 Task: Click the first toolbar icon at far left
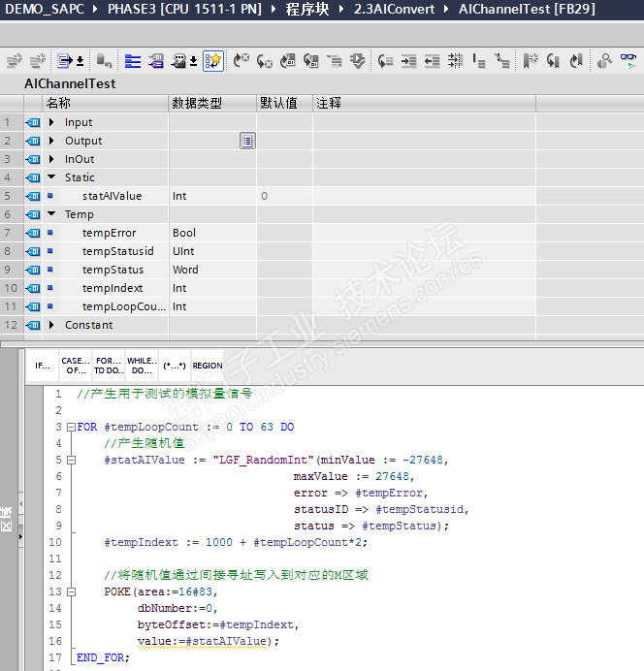tap(14, 61)
